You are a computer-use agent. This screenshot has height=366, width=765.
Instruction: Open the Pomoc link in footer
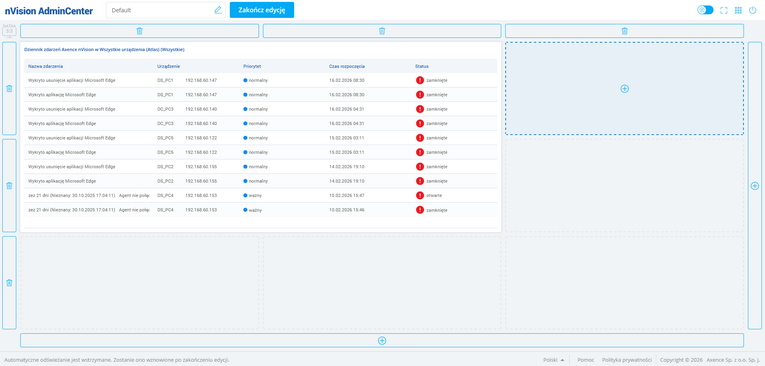tap(585, 360)
